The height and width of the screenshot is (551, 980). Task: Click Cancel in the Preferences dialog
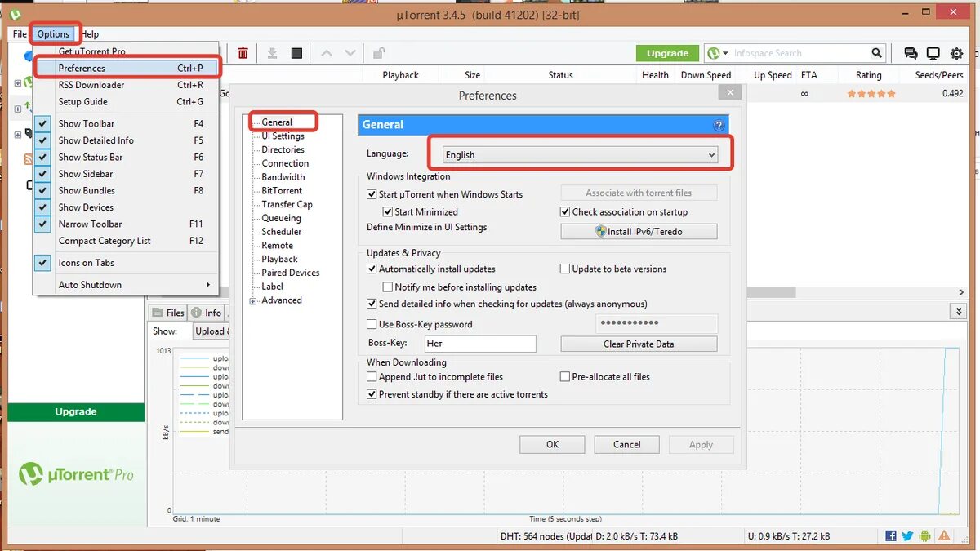coord(626,444)
